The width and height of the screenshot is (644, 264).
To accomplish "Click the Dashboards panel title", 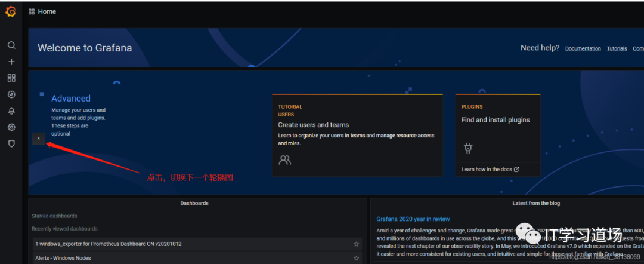I will pyautogui.click(x=194, y=203).
